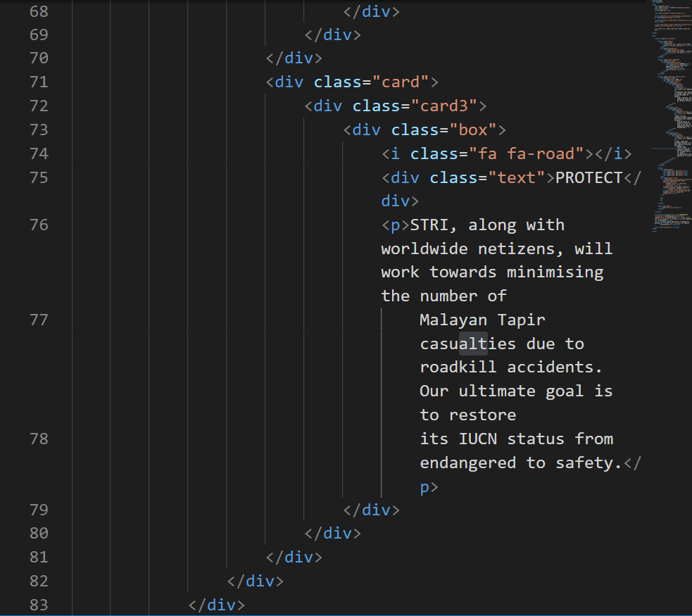
Task: Click line number 82 in the gutter
Action: coord(39,581)
